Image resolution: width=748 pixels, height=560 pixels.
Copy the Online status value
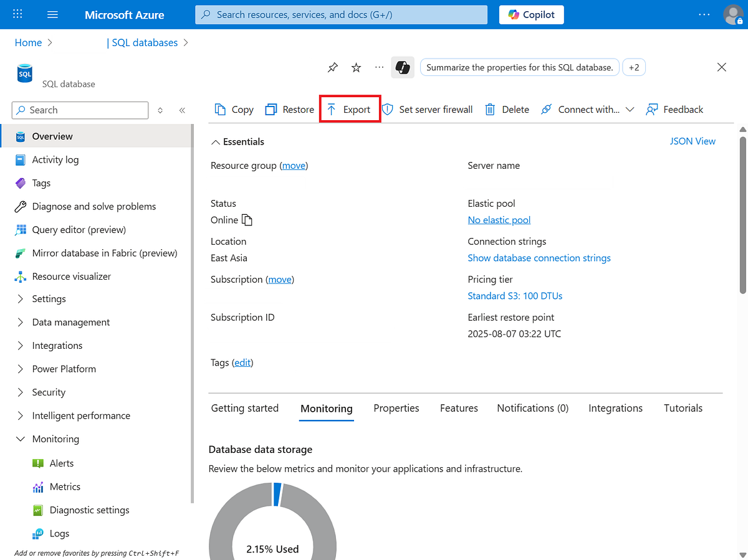246,220
